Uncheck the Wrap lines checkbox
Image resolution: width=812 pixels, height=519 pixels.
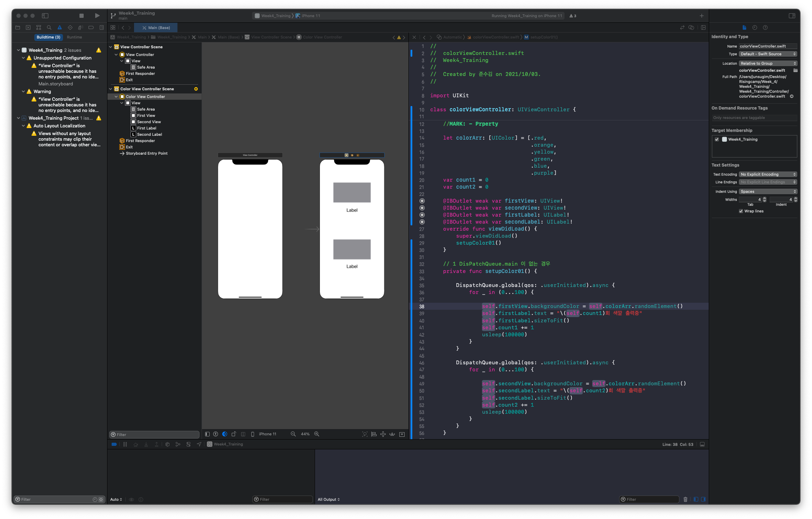741,211
